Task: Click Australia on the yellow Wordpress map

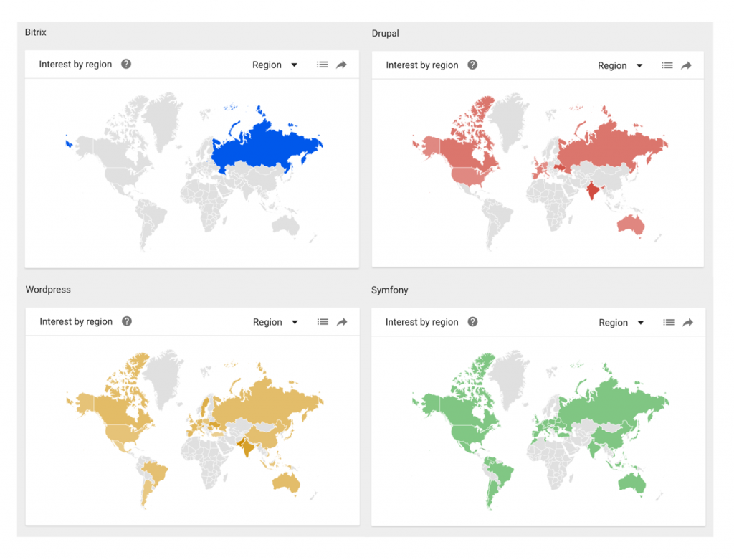Action: (286, 483)
